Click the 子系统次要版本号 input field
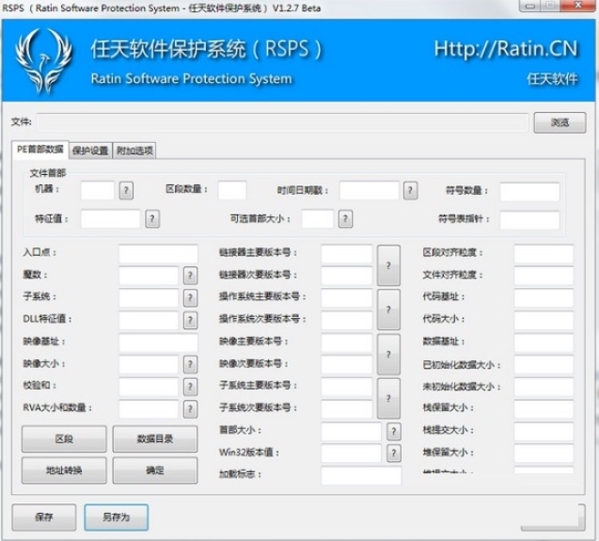Screen dimensions: 599x541 [346, 409]
